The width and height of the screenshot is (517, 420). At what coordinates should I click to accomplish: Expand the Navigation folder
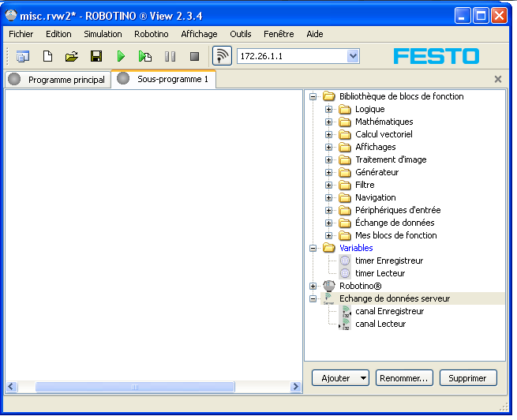coord(328,198)
